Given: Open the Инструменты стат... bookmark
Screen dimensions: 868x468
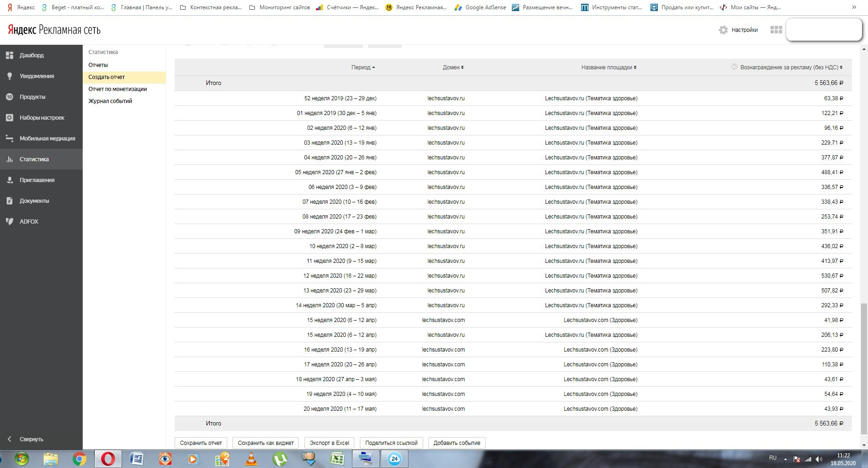Looking at the screenshot, I should click(612, 7).
